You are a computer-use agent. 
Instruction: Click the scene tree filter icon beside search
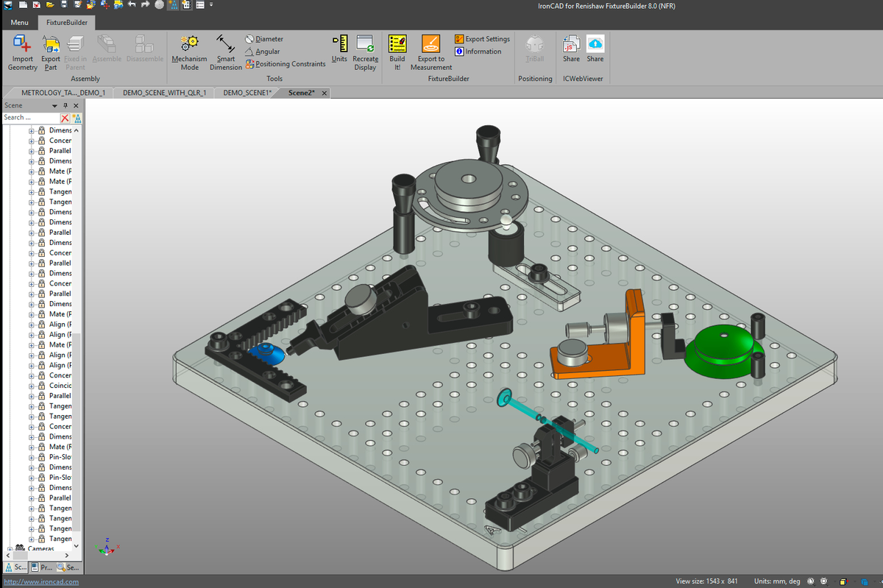click(x=77, y=118)
